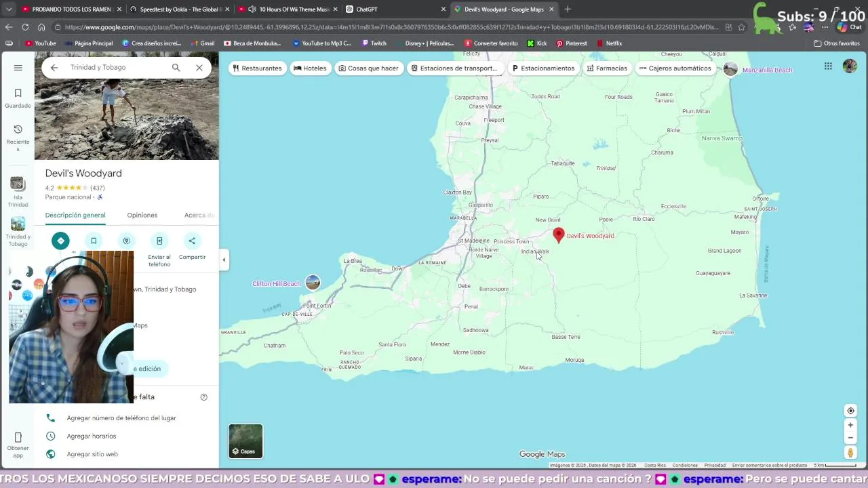Click Agregar sitio web
This screenshot has height=488, width=868.
coord(92,454)
